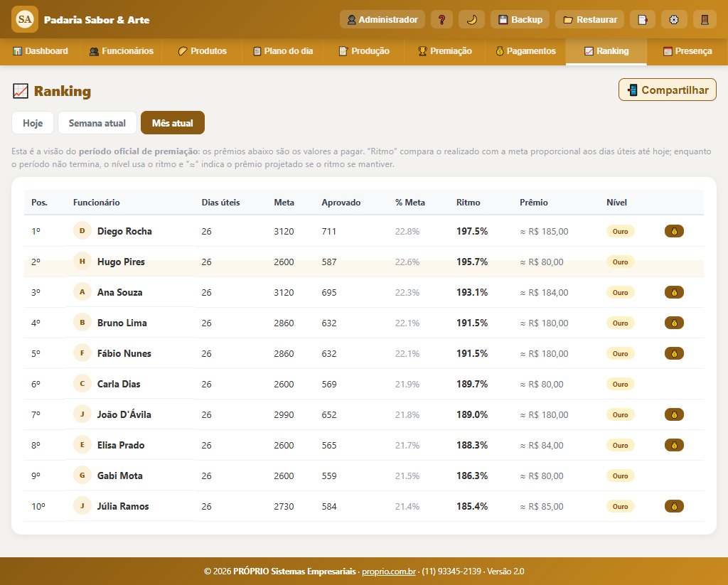Click the money bag icon for Elisa Prado
The image size is (728, 585).
674,445
